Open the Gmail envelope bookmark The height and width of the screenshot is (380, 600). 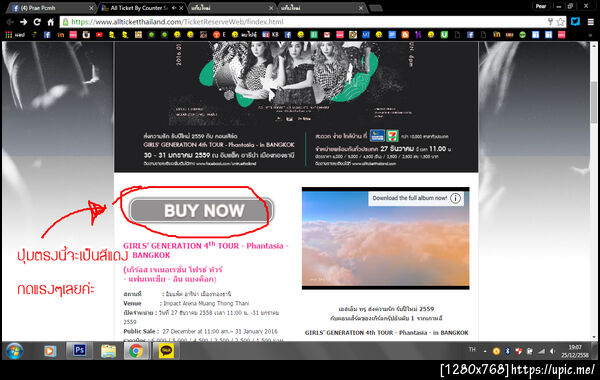327,35
